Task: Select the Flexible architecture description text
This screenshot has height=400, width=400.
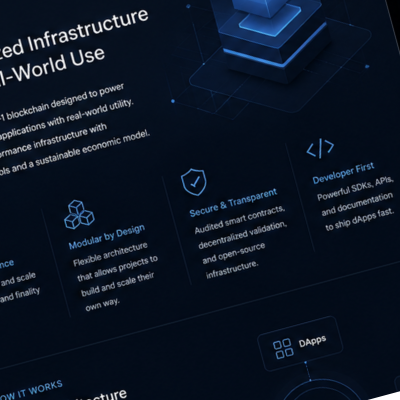Action: tap(115, 277)
